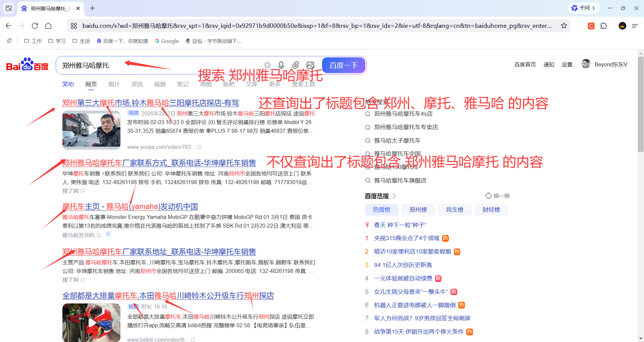The image size is (644, 342).
Task: Click in the Baidu search input field
Action: tap(161, 65)
